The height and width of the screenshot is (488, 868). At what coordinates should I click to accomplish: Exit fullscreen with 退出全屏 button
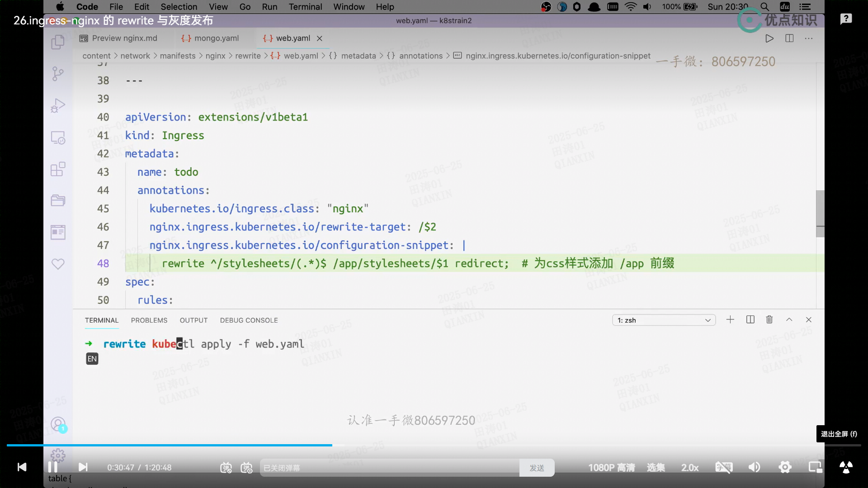839,434
